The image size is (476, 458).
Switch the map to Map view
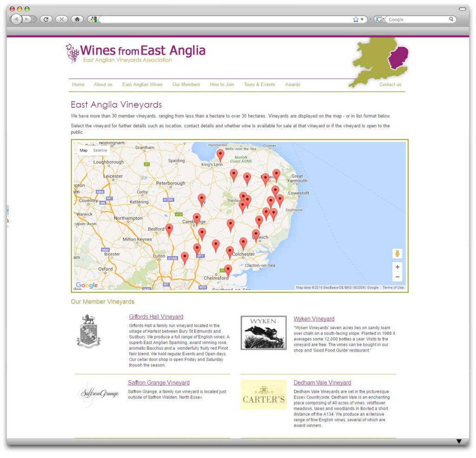[84, 150]
